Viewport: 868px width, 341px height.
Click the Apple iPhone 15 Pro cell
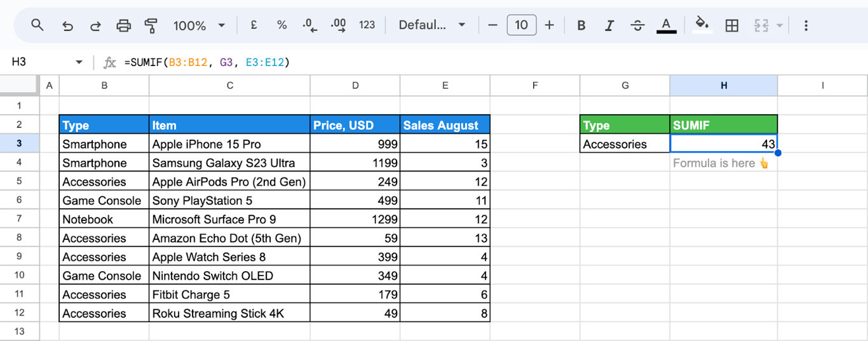tap(230, 144)
